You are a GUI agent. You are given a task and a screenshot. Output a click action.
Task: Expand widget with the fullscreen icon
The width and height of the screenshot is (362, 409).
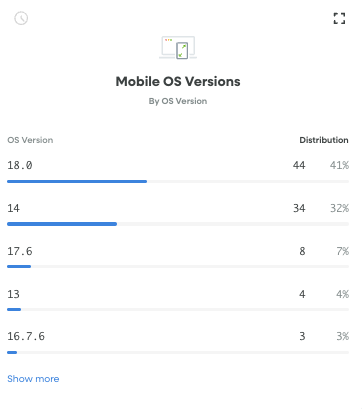coord(339,18)
